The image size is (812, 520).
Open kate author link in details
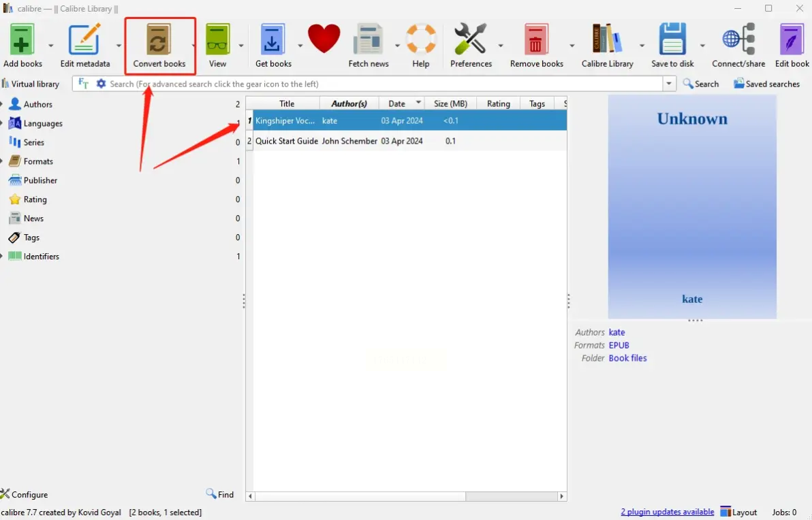(616, 332)
